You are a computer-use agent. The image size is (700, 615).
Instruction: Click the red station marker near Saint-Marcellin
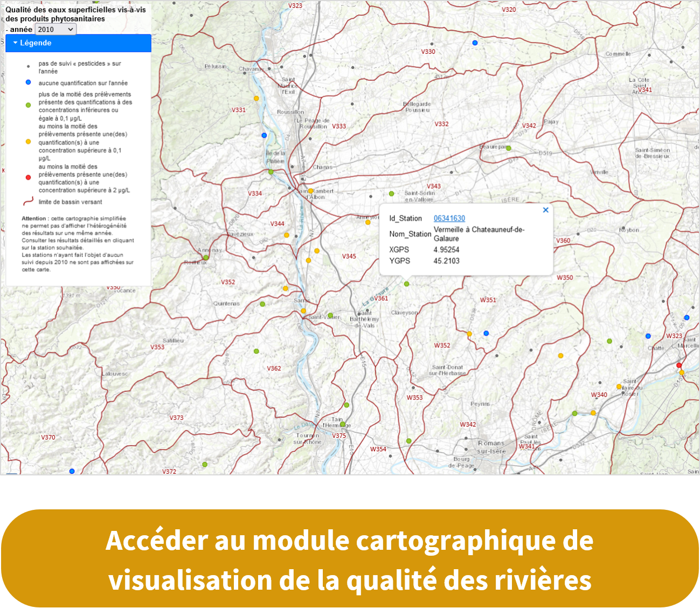[679, 365]
